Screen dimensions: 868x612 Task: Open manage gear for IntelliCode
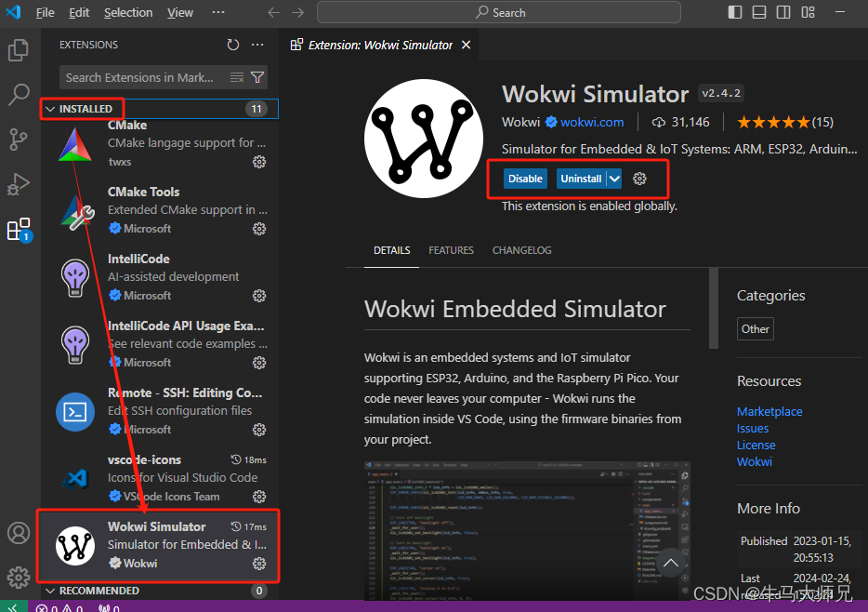259,296
